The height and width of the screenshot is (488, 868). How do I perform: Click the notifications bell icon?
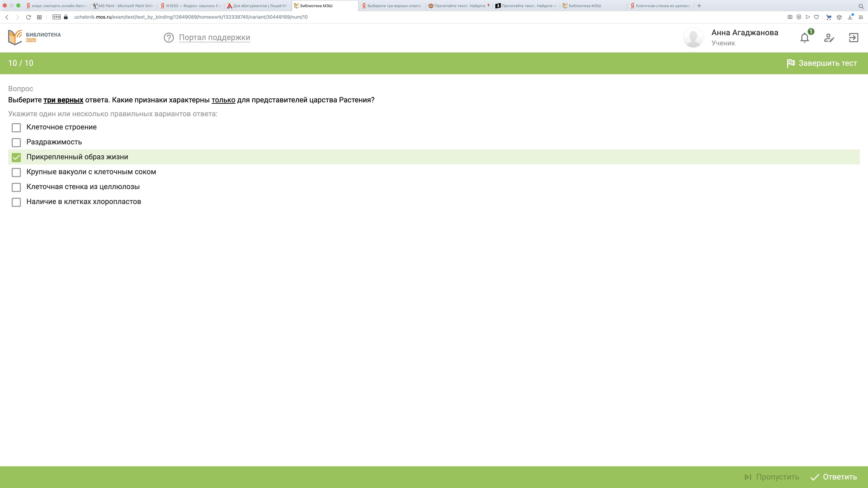click(804, 38)
